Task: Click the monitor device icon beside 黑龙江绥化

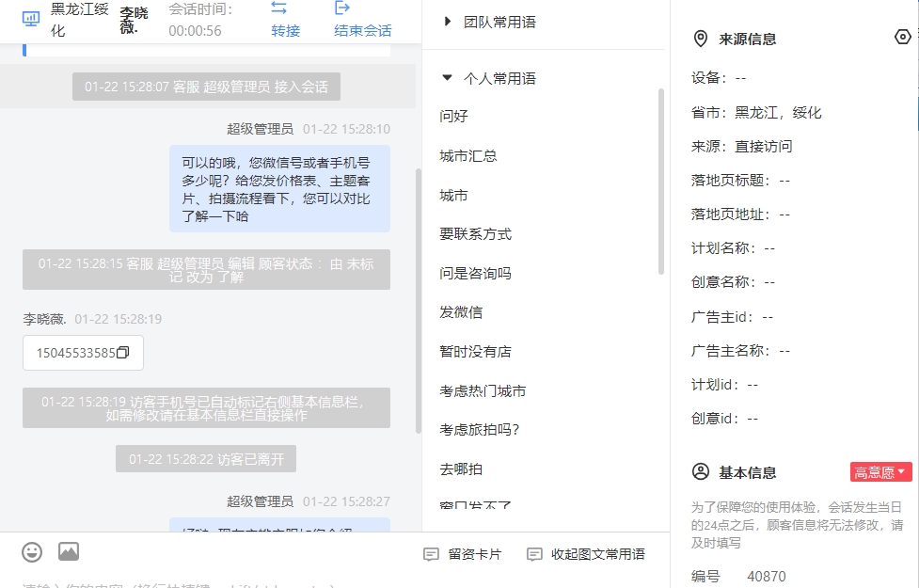Action: click(x=30, y=20)
